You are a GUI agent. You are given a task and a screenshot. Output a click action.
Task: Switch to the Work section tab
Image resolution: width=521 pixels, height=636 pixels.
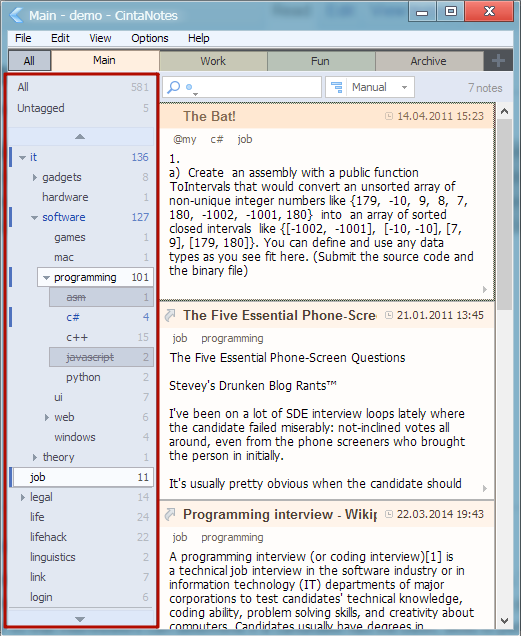point(213,61)
